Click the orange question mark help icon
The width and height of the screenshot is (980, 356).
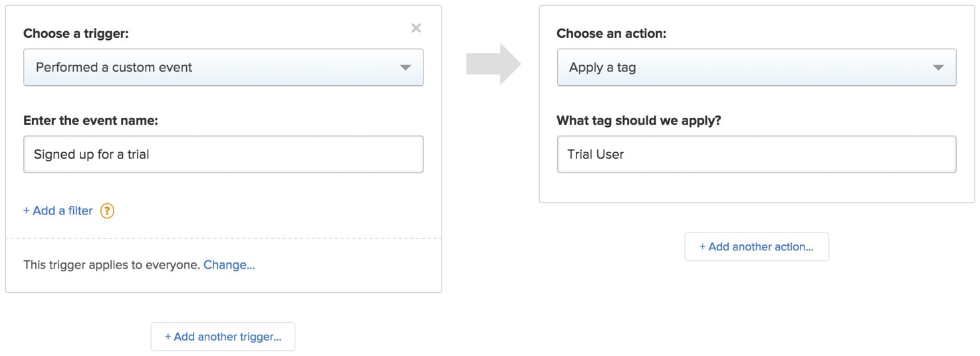pos(107,211)
